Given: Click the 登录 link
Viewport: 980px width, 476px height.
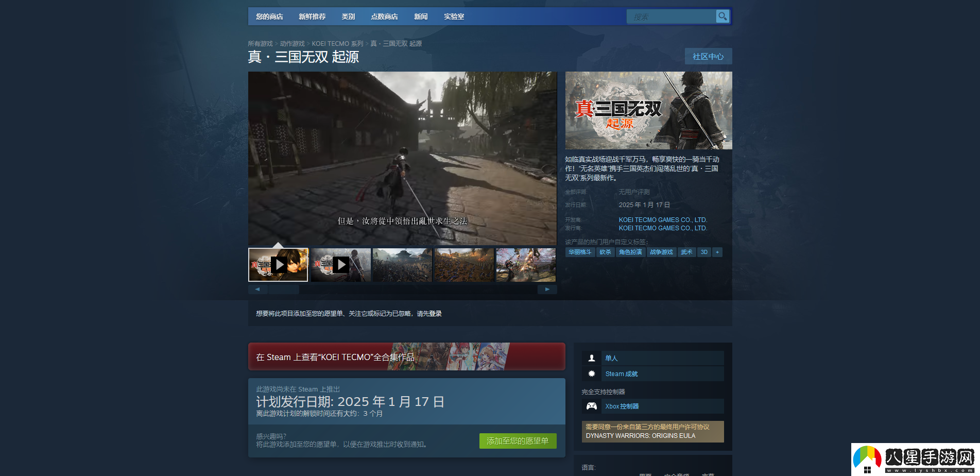Looking at the screenshot, I should pos(435,314).
